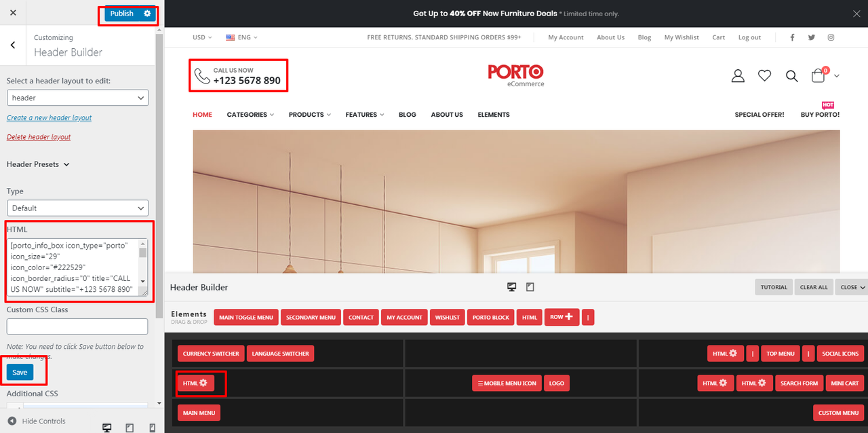The width and height of the screenshot is (868, 433).
Task: Hide Controls in the customizer sidebar
Action: pos(37,421)
